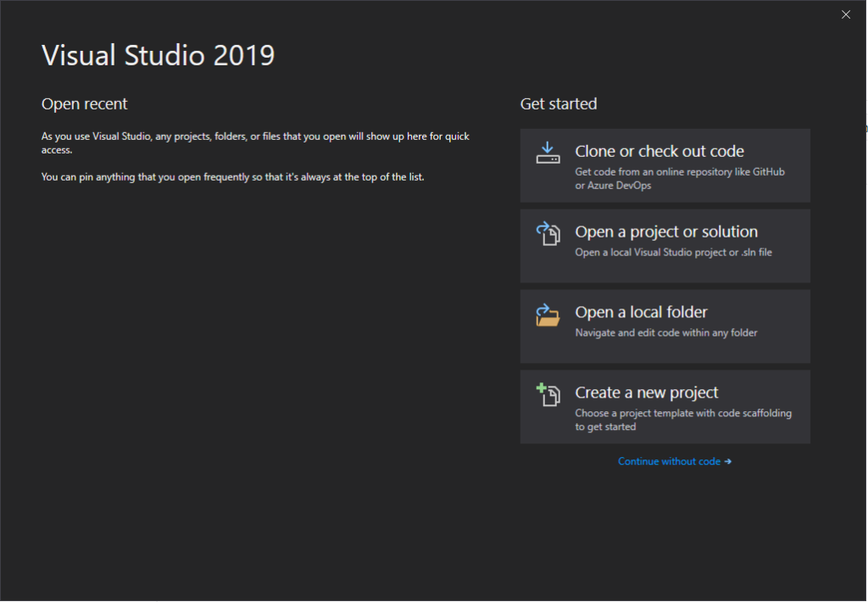The height and width of the screenshot is (602, 868).
Task: Click the Clone or check out code download icon
Action: pyautogui.click(x=548, y=153)
